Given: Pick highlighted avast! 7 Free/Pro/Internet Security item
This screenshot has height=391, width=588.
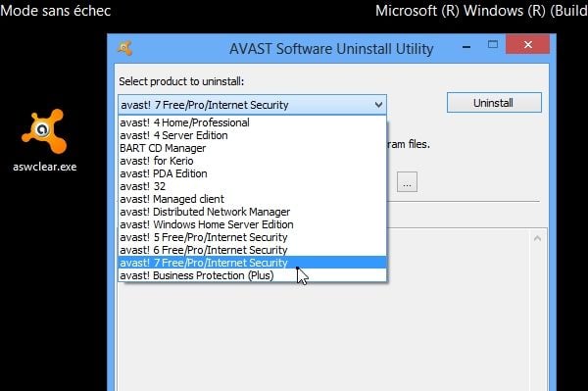Looking at the screenshot, I should 252,263.
